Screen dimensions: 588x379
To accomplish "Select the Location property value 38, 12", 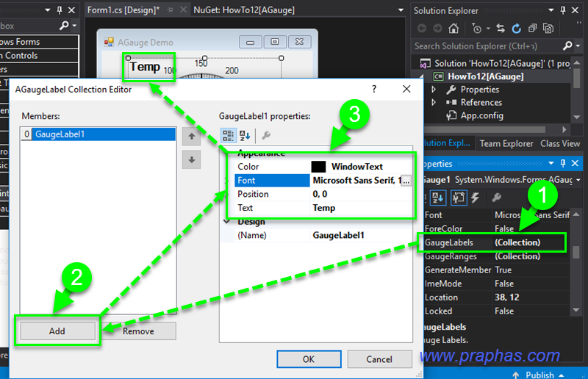I will [507, 297].
